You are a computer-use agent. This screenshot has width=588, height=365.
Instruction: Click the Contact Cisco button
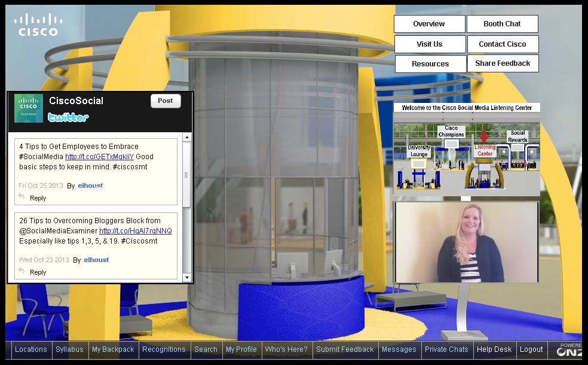pos(503,44)
